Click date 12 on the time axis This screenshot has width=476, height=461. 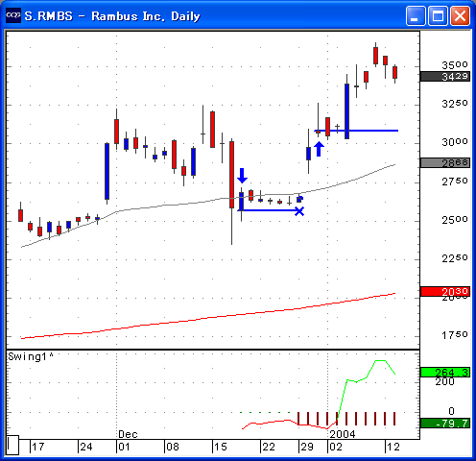click(393, 447)
